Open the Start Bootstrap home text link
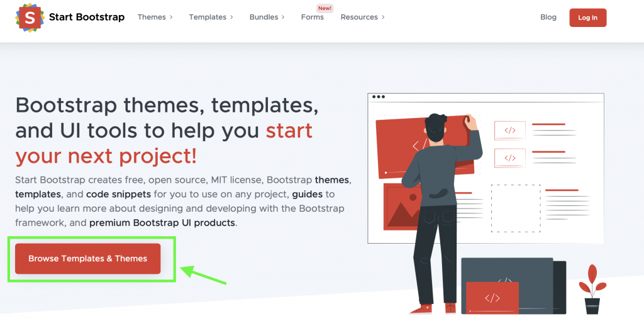 coord(87,17)
